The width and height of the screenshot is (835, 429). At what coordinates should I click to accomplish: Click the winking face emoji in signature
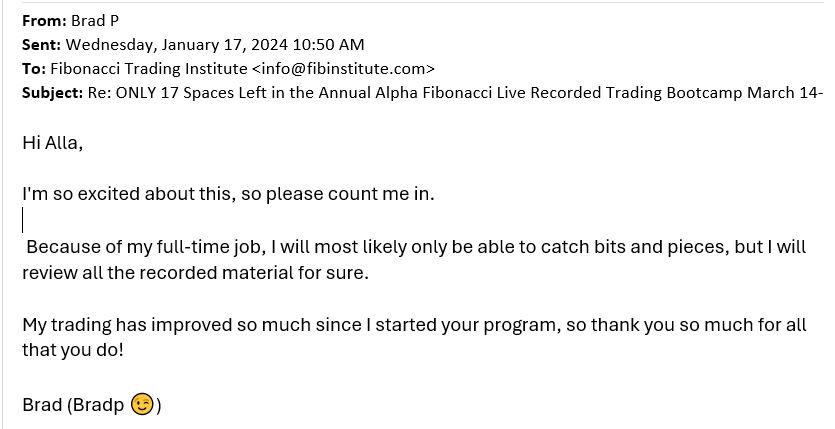(x=142, y=405)
